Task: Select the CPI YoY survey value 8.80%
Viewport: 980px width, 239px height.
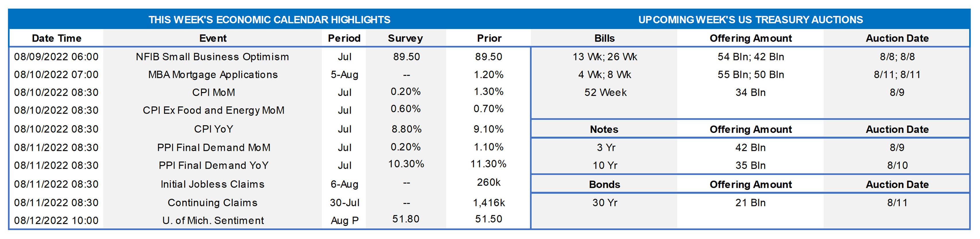Action: (x=406, y=129)
